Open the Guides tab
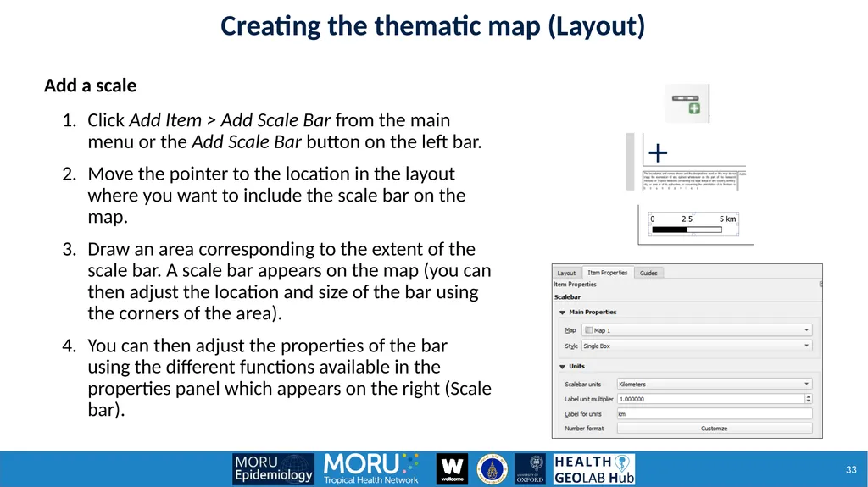Image resolution: width=868 pixels, height=487 pixels. click(648, 273)
